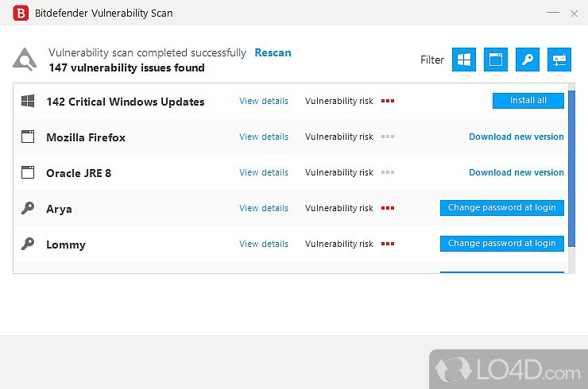The width and height of the screenshot is (588, 389).
Task: Download new version of Mozilla Firefox
Action: pyautogui.click(x=516, y=137)
